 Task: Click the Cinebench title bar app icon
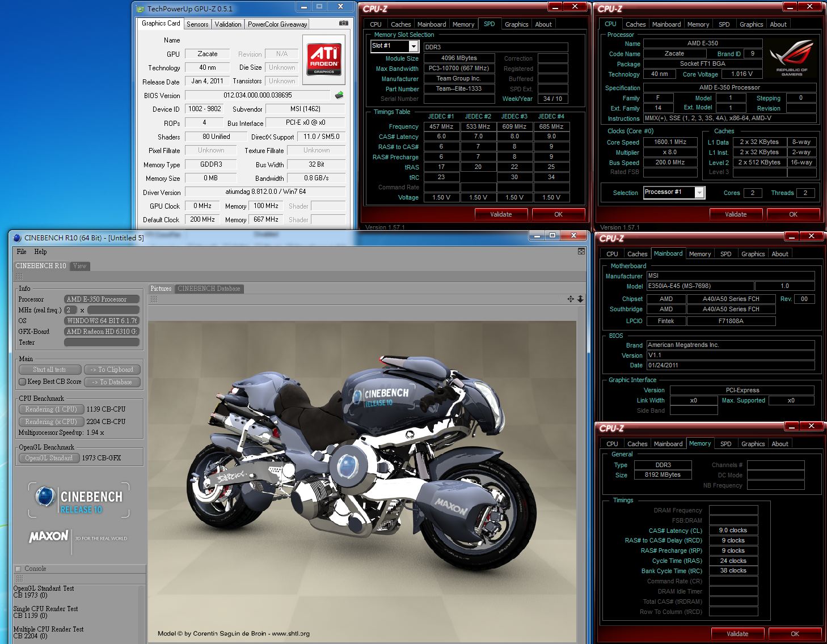click(x=17, y=238)
